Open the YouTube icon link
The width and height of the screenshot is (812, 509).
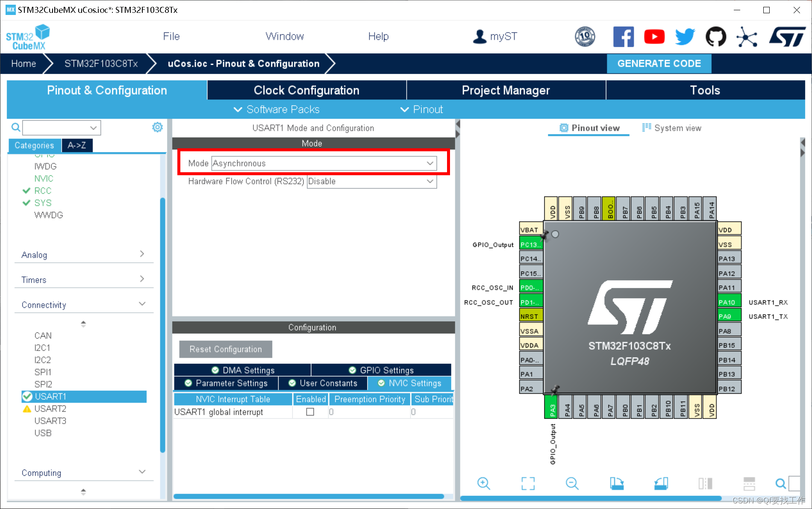click(x=654, y=37)
